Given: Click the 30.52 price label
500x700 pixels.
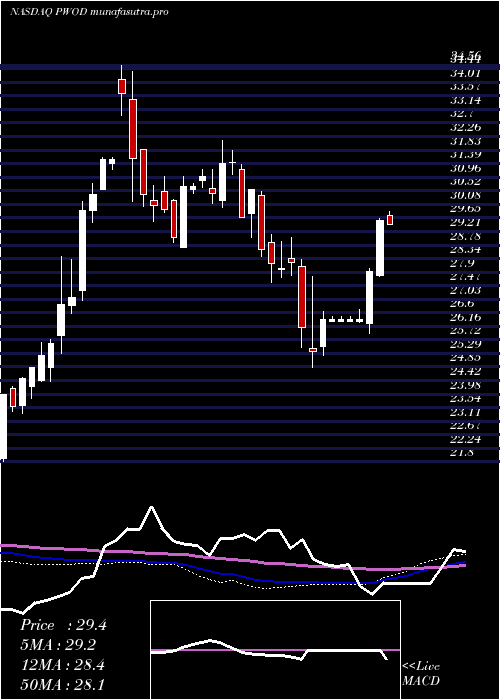Looking at the screenshot, I should [x=465, y=182].
